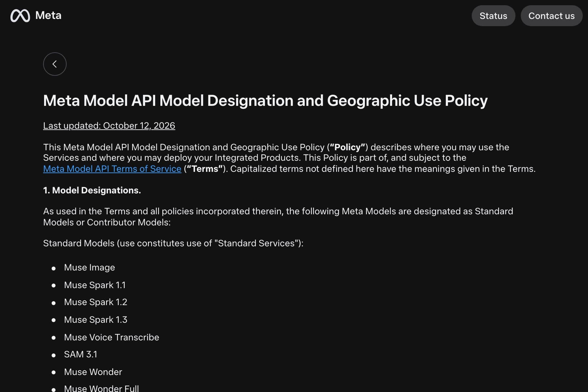588x392 pixels.
Task: Click the Meta infinity logo icon
Action: tap(20, 16)
